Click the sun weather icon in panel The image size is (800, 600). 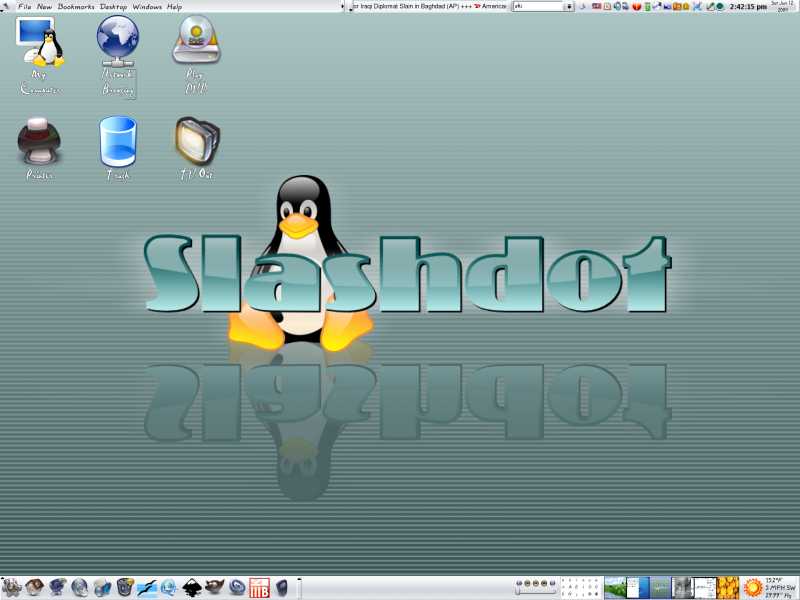tap(753, 588)
